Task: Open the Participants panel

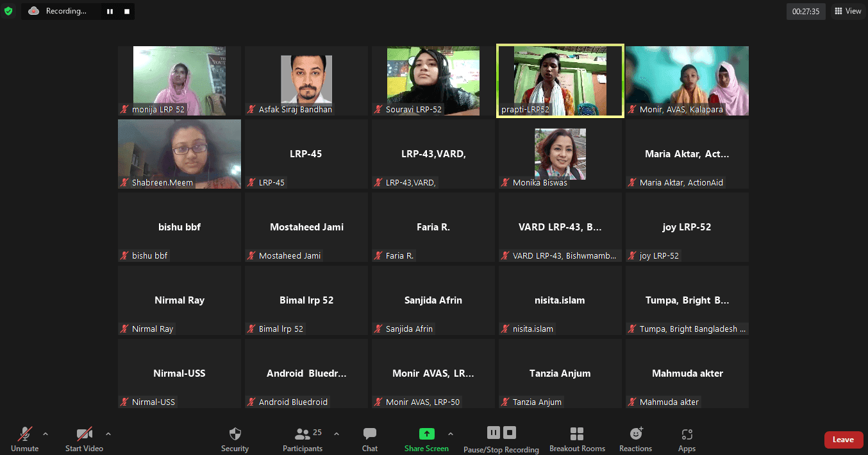Action: [x=302, y=434]
